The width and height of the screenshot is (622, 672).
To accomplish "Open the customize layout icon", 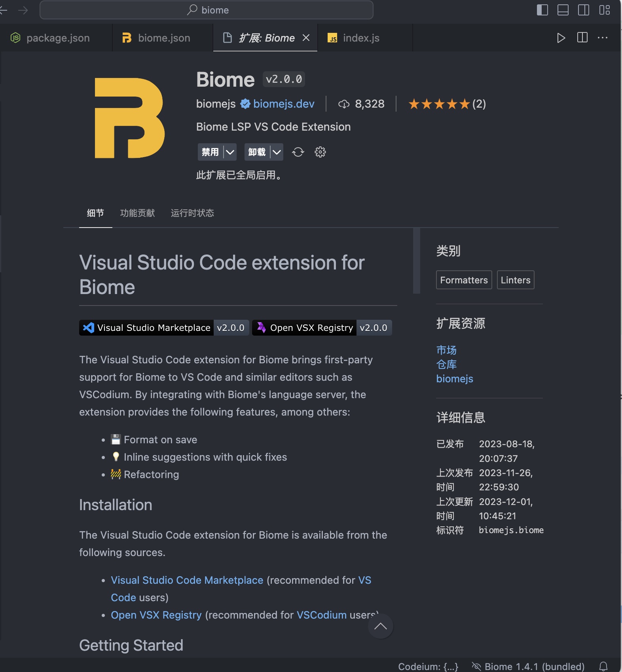I will (x=604, y=10).
